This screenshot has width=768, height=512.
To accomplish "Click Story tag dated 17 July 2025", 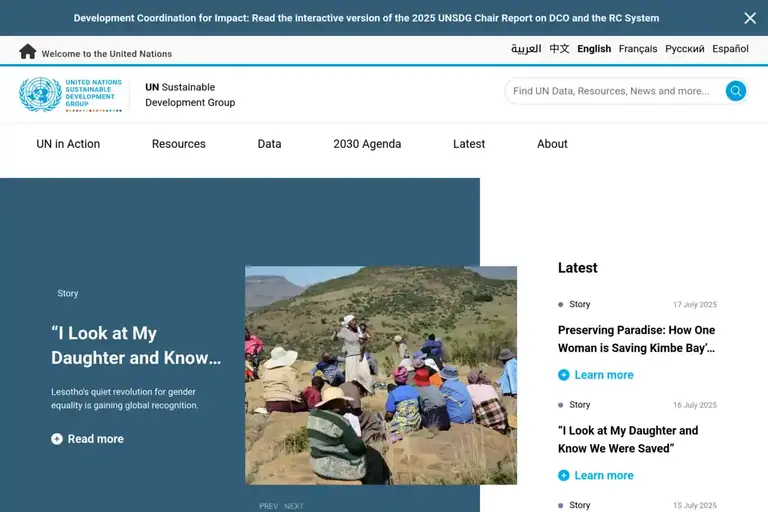I will coord(579,304).
